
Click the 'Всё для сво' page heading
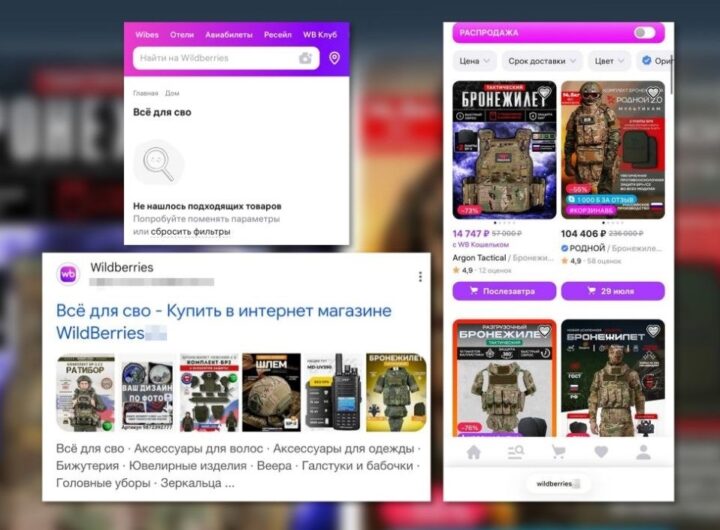(162, 112)
